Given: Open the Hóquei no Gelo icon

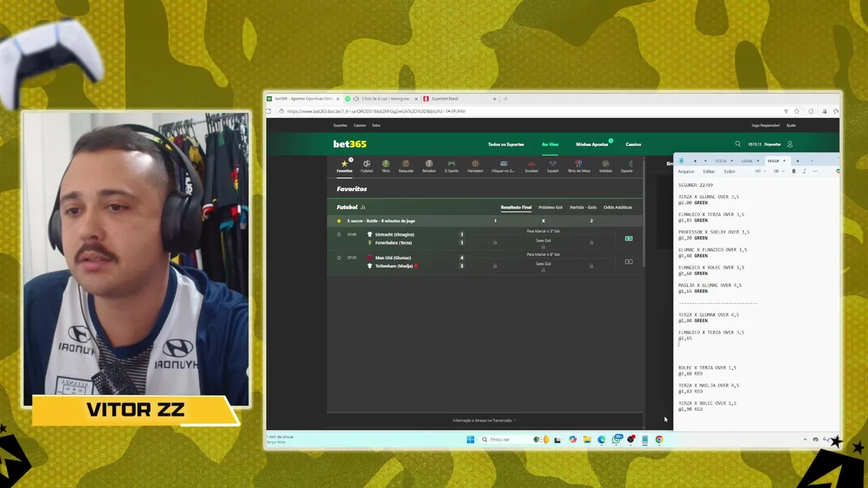Looking at the screenshot, I should [x=503, y=165].
